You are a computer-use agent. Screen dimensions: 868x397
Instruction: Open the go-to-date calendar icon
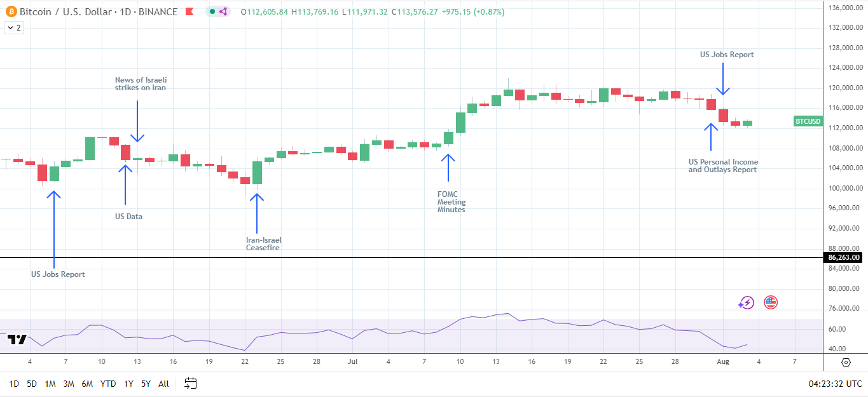(x=190, y=383)
